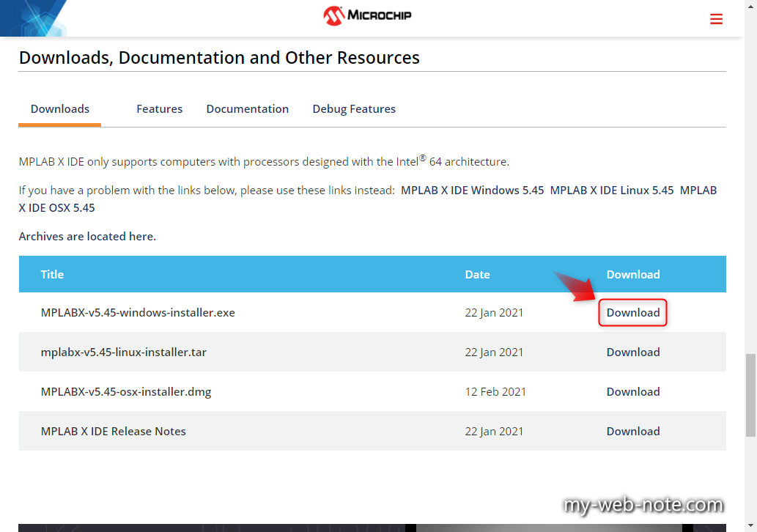Download the OSX installer dmg
Screen dimensions: 757x532
632,392
